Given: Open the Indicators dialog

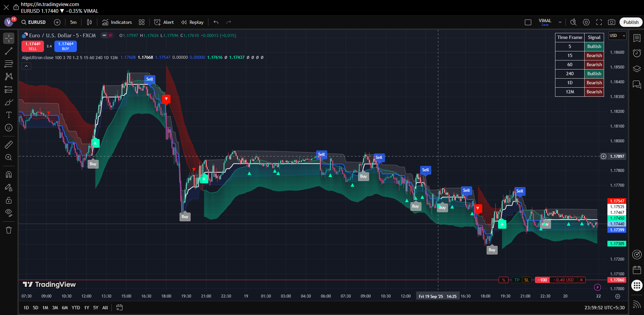Looking at the screenshot, I should (x=117, y=22).
